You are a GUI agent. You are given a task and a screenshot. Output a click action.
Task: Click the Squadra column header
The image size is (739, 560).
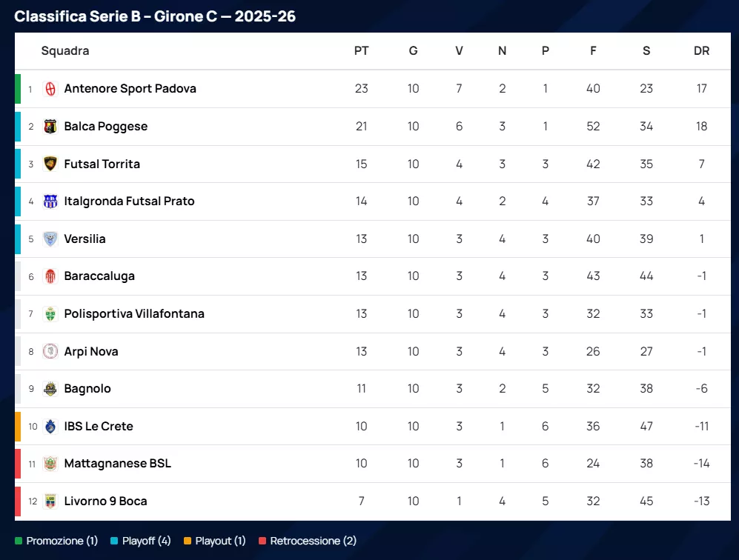[x=65, y=51]
